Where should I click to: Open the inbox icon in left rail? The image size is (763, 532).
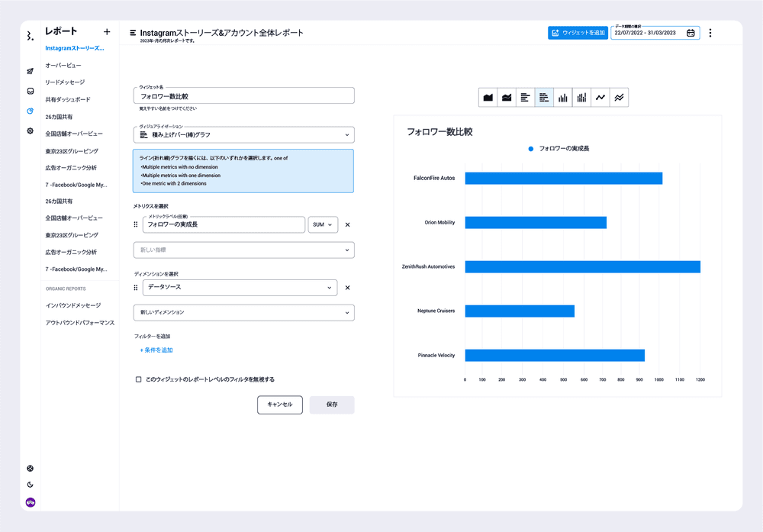point(31,92)
